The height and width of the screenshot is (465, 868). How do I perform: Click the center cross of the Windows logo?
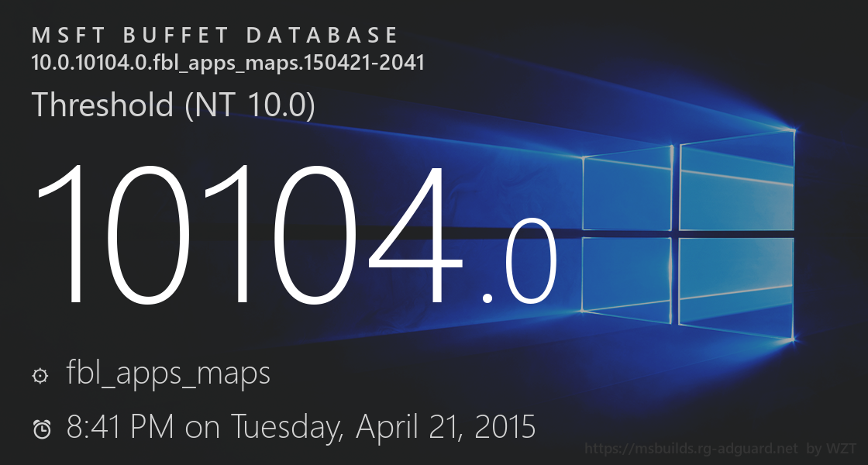tap(676, 231)
